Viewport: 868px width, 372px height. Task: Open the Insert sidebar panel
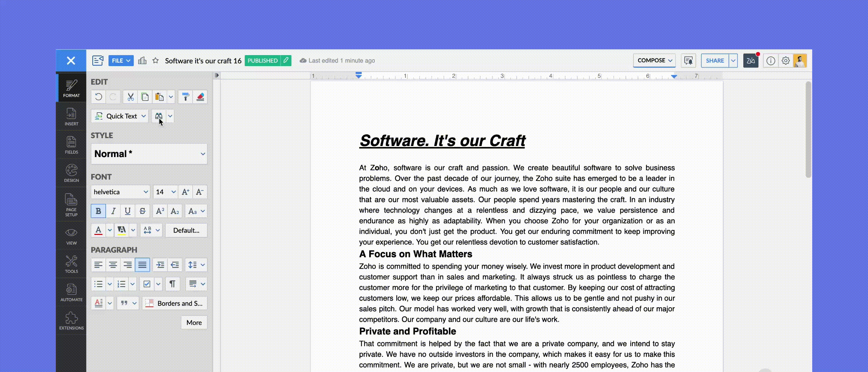(71, 116)
